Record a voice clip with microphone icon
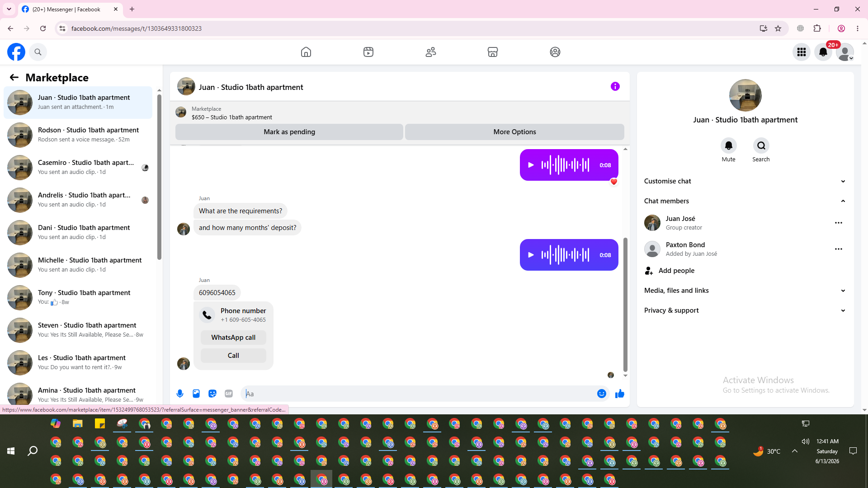The width and height of the screenshot is (868, 488). [x=180, y=394]
